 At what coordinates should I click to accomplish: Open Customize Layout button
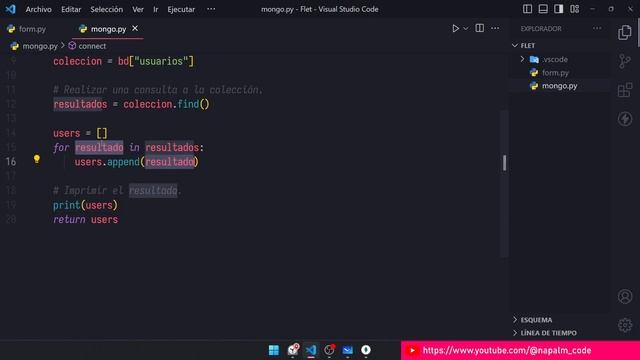[x=574, y=9]
